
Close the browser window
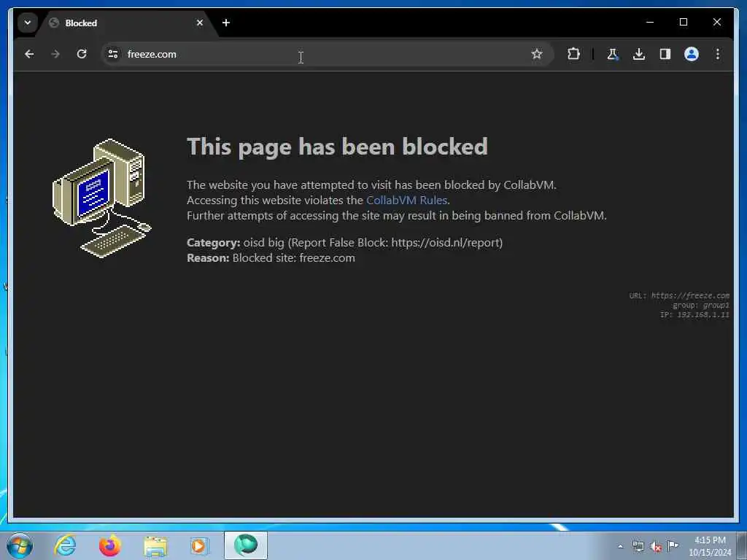tap(716, 22)
